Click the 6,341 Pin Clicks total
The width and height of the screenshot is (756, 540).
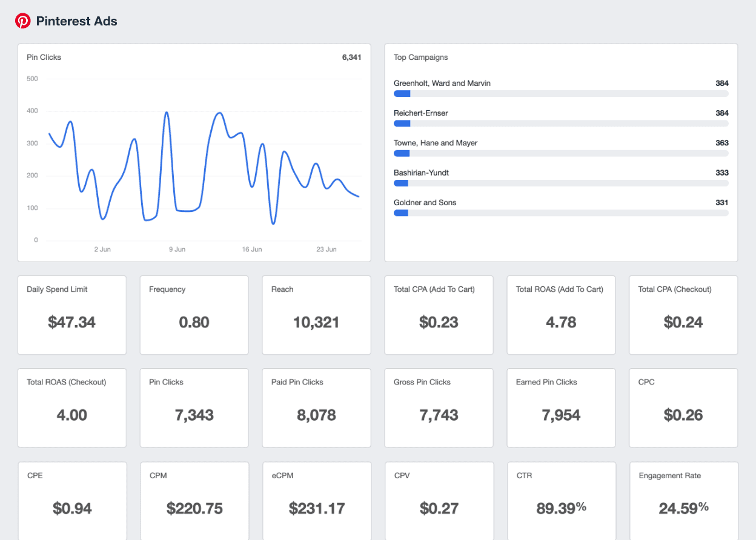[x=352, y=57]
